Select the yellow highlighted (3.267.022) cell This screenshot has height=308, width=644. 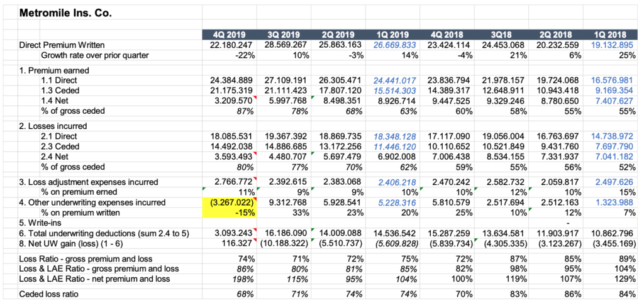coord(229,202)
